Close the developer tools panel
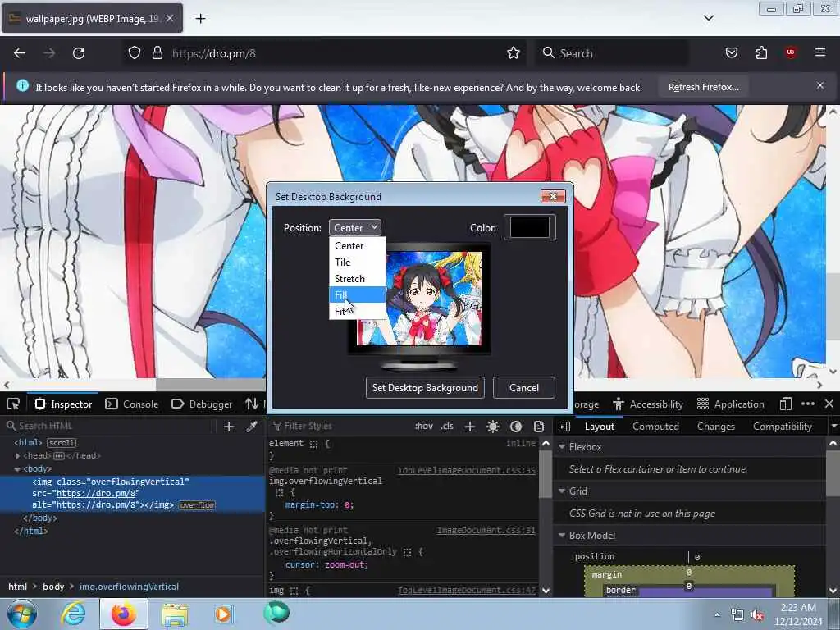Screen dimensions: 840x630 pos(829,404)
